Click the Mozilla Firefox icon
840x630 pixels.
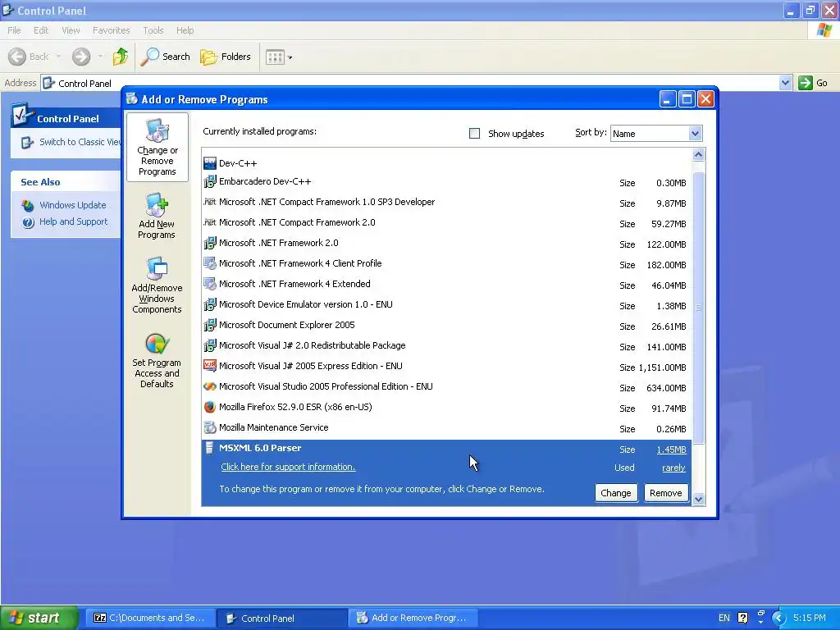pos(210,407)
